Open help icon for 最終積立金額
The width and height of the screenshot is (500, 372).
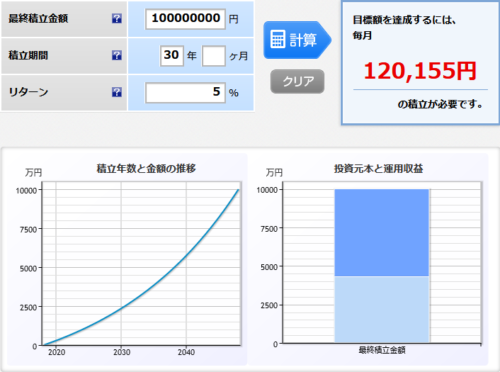pos(117,19)
